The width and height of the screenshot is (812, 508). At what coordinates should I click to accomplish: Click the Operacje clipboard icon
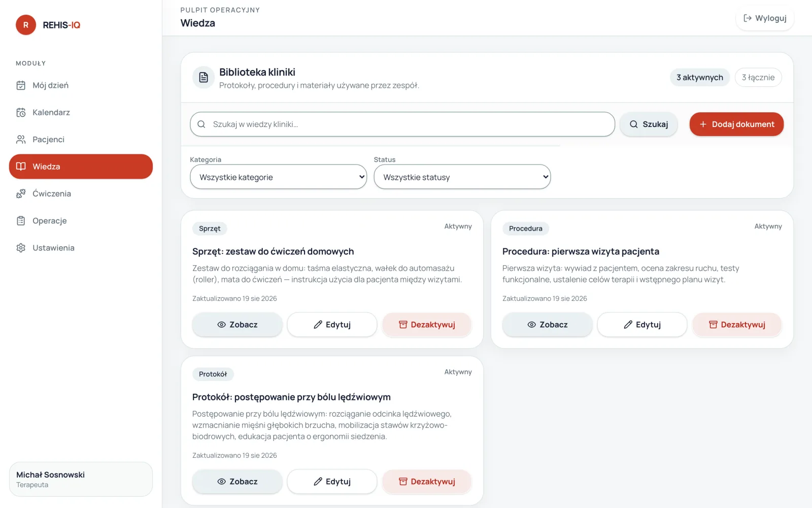pos(21,220)
